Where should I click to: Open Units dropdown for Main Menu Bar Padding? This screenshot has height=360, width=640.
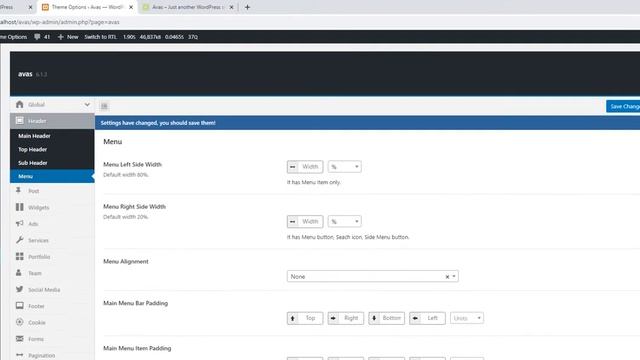pyautogui.click(x=467, y=318)
